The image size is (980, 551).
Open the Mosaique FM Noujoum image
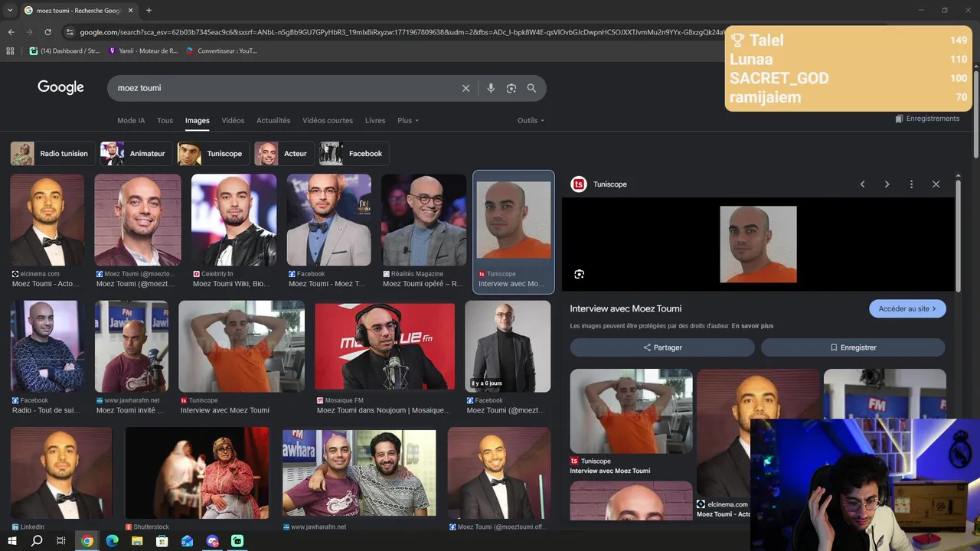click(384, 347)
